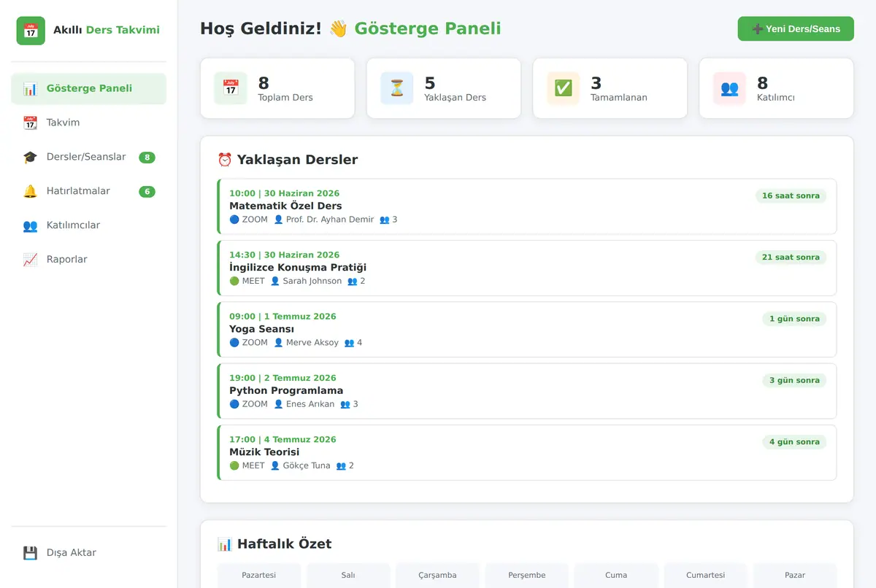Click the green checkmark Tamamlanan icon
876x588 pixels.
coord(563,88)
